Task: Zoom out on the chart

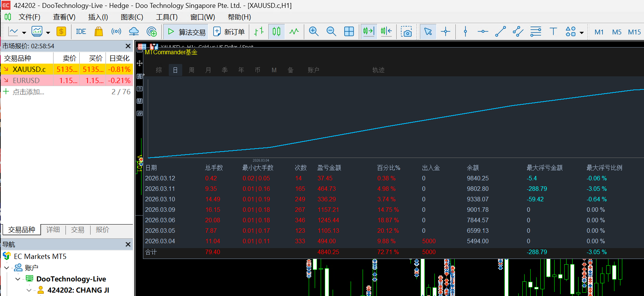Action: click(331, 31)
